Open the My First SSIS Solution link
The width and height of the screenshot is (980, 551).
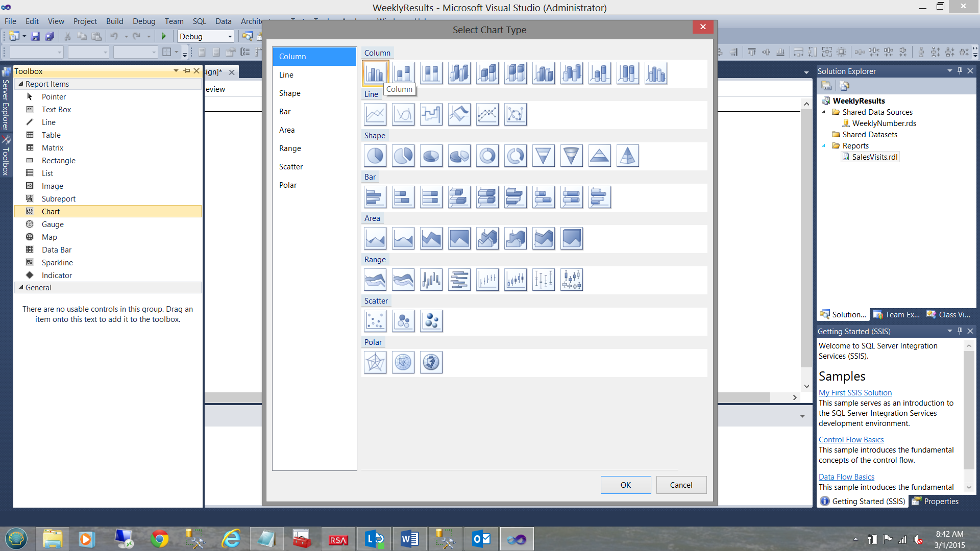855,393
